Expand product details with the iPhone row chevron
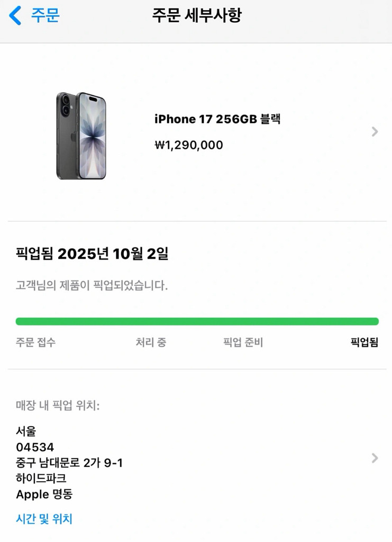392x542 pixels. click(x=375, y=132)
